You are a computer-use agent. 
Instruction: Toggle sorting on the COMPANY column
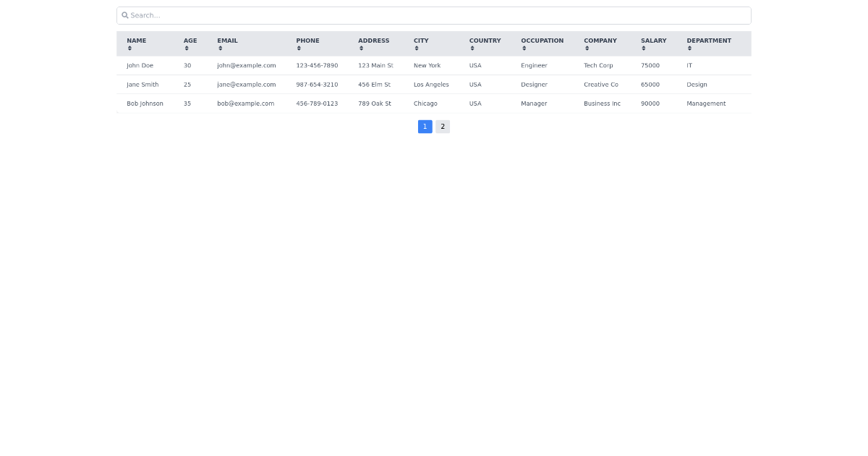(x=586, y=48)
